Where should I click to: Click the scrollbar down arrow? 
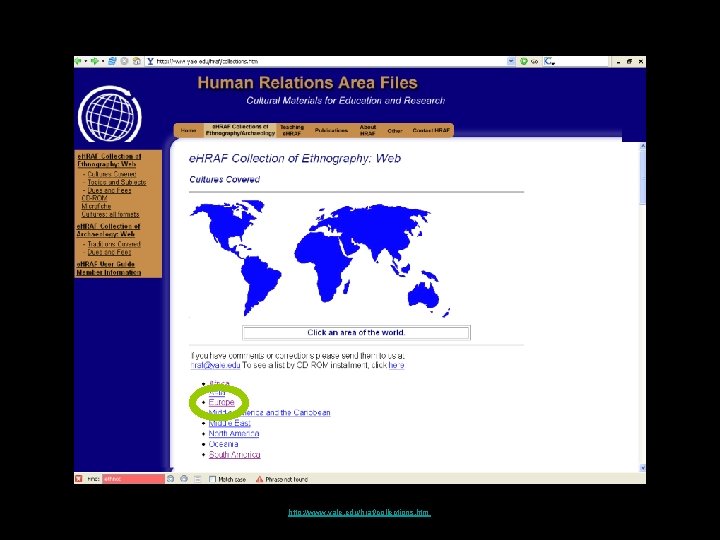coord(642,467)
